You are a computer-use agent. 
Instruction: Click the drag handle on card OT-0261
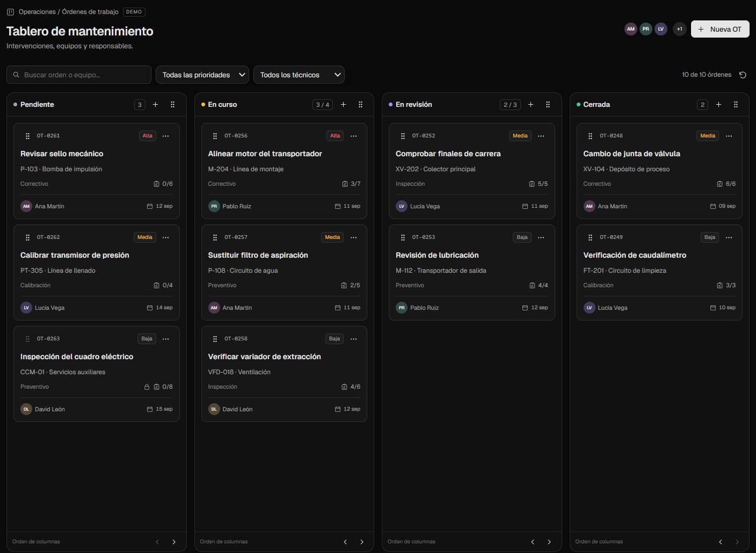(27, 136)
